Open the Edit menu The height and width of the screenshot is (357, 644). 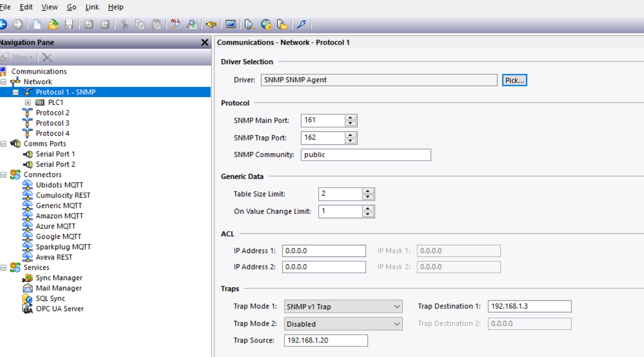pyautogui.click(x=26, y=7)
